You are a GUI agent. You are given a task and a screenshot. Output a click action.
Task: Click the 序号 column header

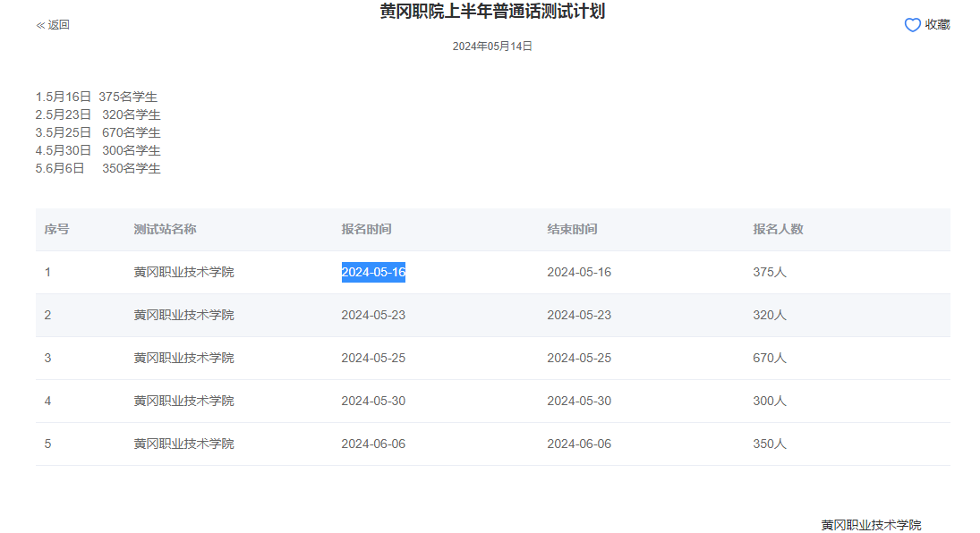tap(56, 229)
